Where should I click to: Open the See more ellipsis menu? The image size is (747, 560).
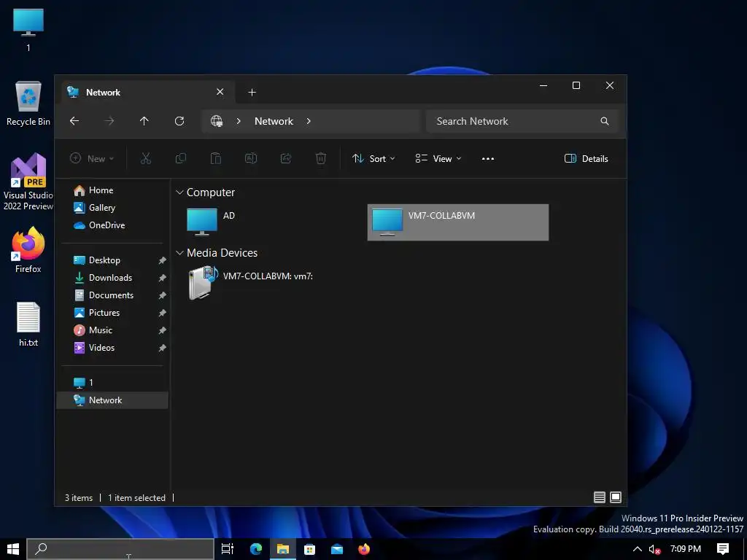pos(488,158)
